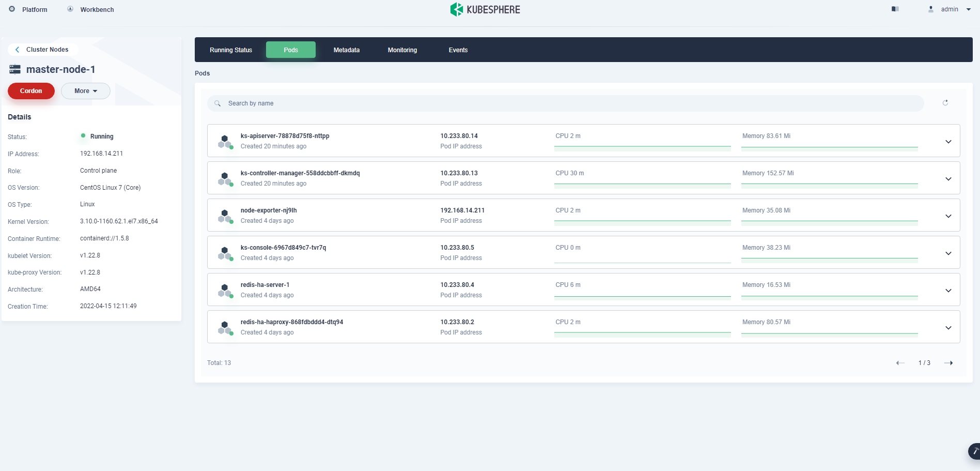Click the previous page arrow
This screenshot has width=980, height=471.
pyautogui.click(x=900, y=363)
